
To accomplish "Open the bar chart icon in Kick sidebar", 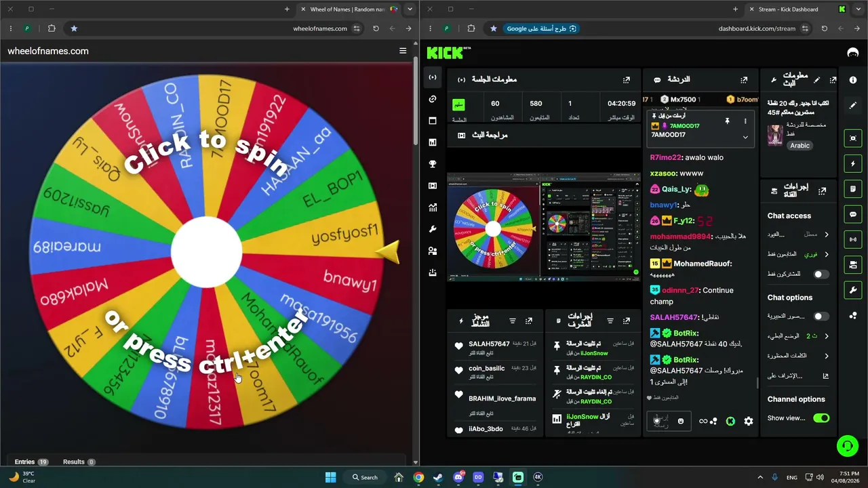I will pyautogui.click(x=433, y=142).
